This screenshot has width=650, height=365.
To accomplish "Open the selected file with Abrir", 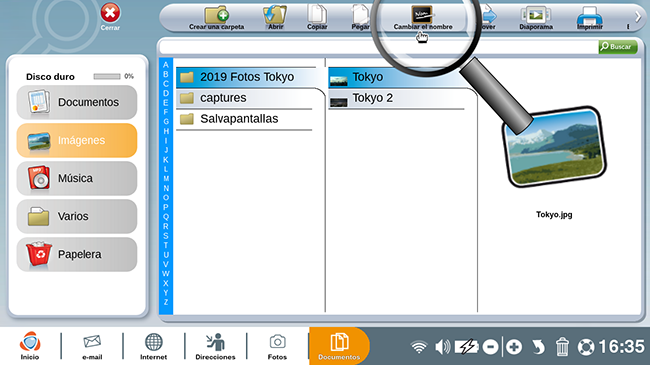I will pos(275,18).
